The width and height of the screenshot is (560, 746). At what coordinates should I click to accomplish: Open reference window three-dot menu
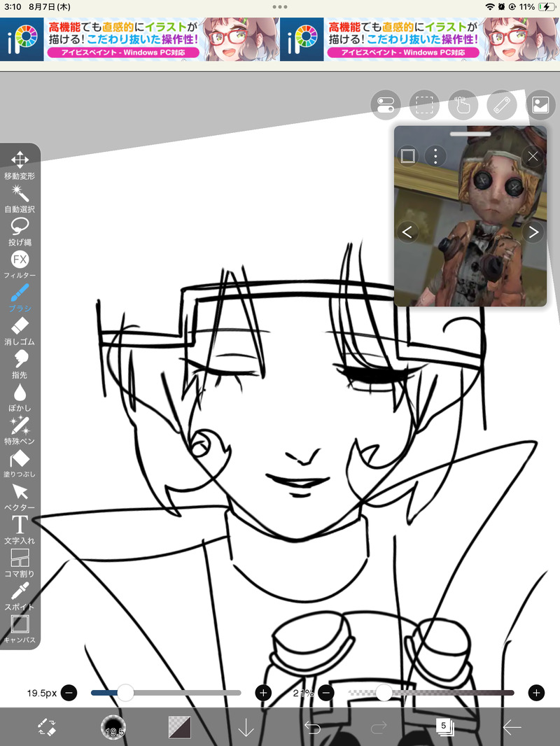(x=435, y=156)
